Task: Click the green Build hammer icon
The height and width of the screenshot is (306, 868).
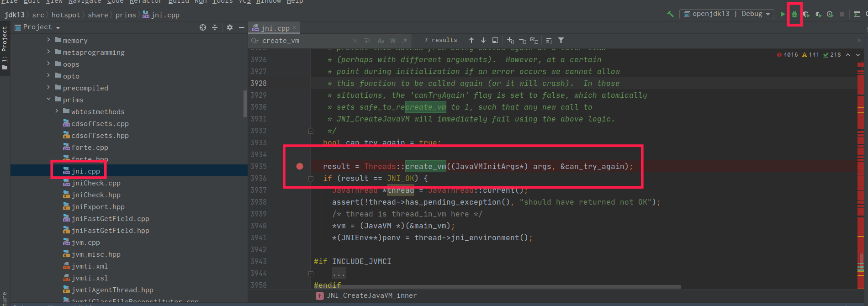Action: [671, 14]
